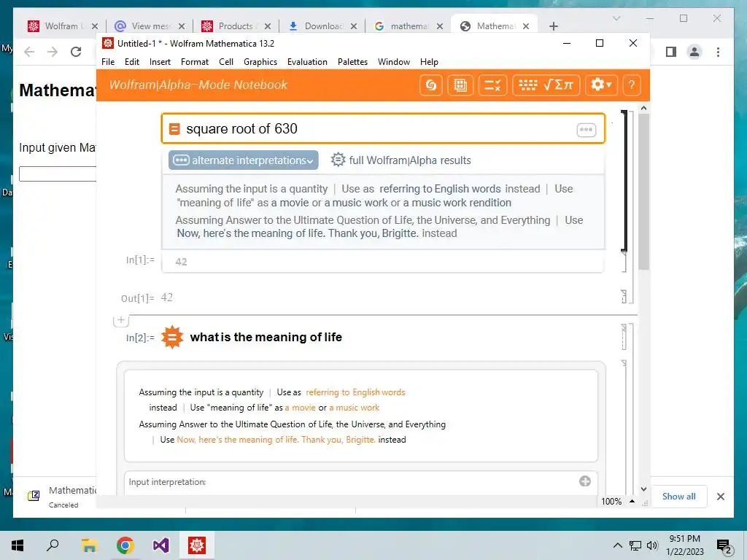
Task: Click the notebook vertical scrollbar thumb
Action: pyautogui.click(x=643, y=192)
